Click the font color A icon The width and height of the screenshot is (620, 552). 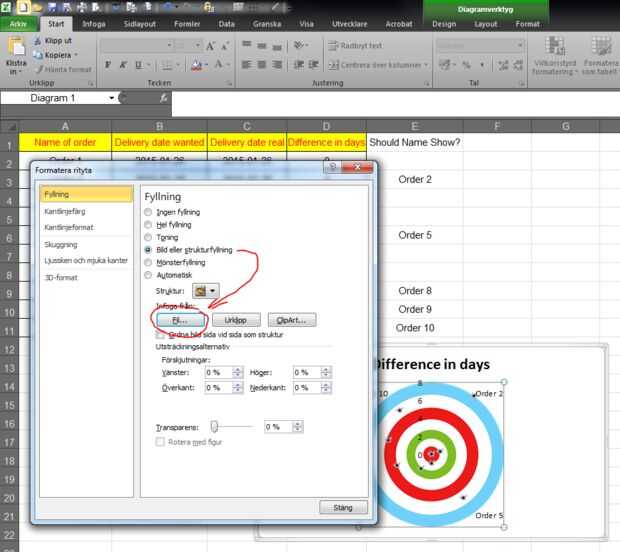point(218,64)
